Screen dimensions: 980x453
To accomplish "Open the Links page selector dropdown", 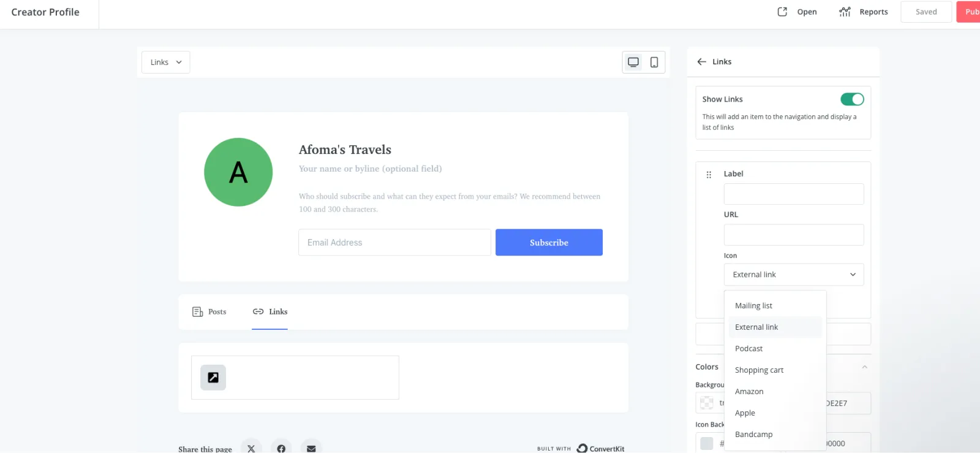I will tap(166, 63).
